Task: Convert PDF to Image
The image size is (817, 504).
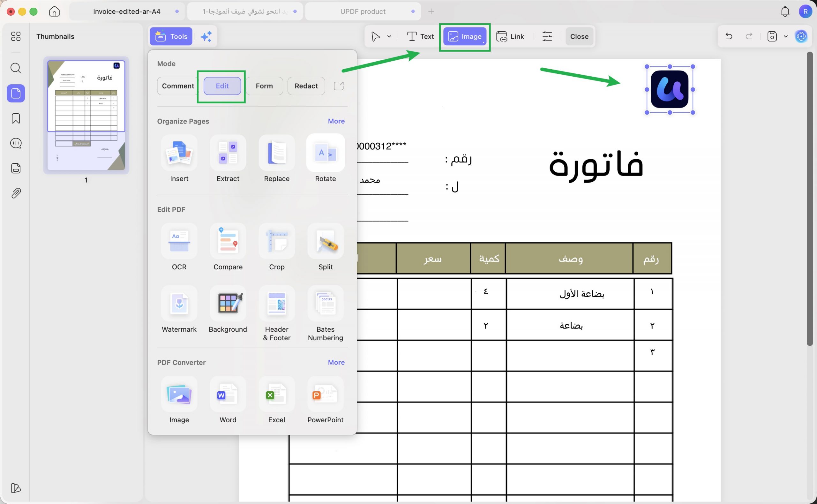Action: [x=179, y=400]
